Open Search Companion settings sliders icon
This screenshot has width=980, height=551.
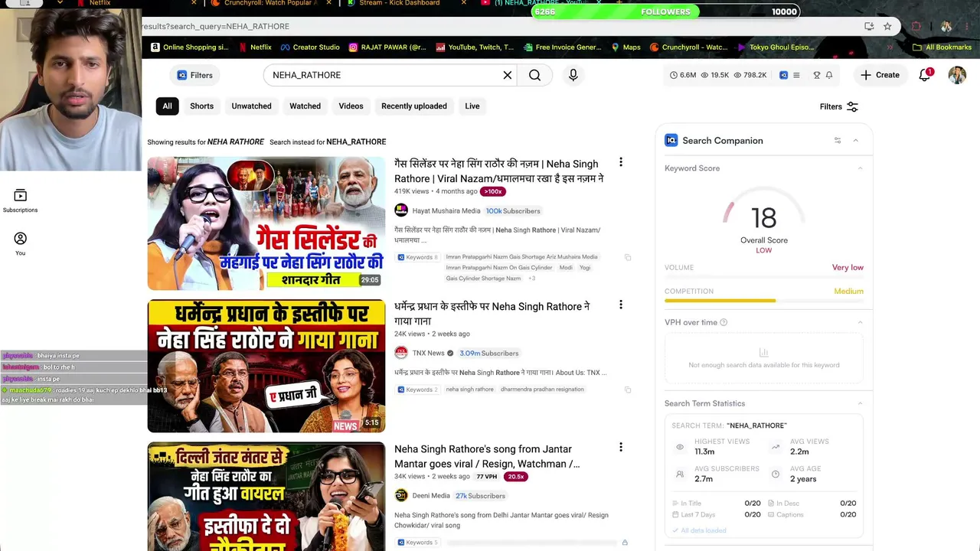click(x=838, y=141)
